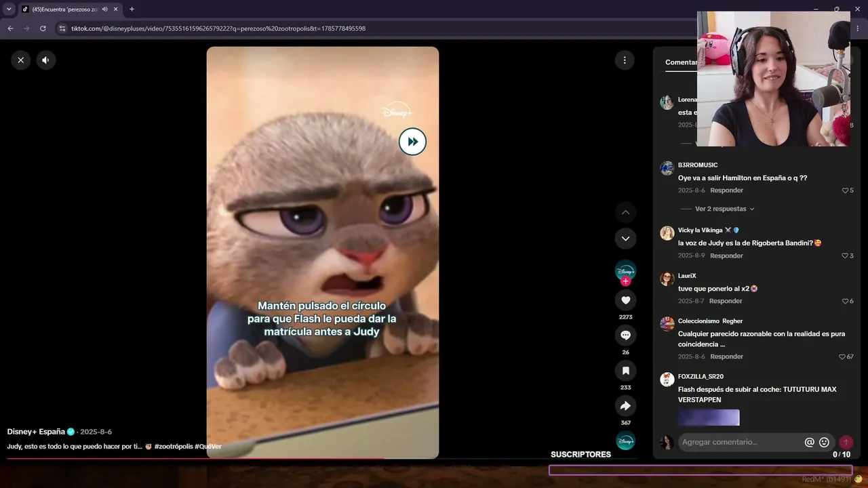This screenshot has height=488, width=868.
Task: Focus the 'Agregar comentario...' field
Action: tap(741, 442)
